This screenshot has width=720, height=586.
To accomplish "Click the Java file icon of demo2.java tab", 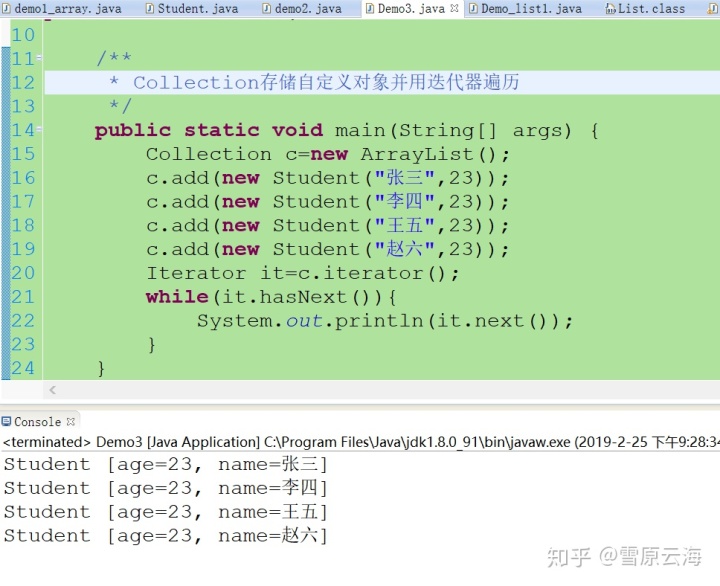I will point(267,9).
